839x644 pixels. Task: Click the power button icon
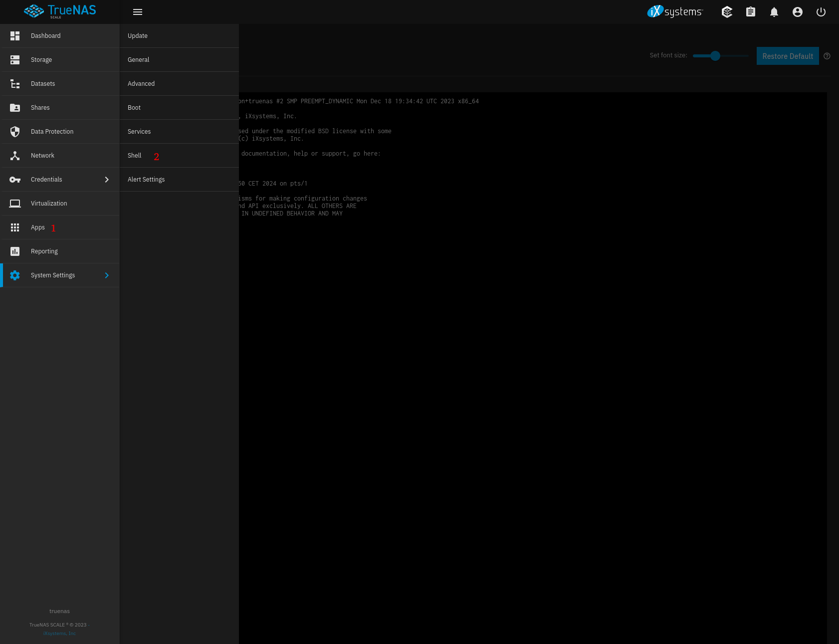(x=821, y=12)
